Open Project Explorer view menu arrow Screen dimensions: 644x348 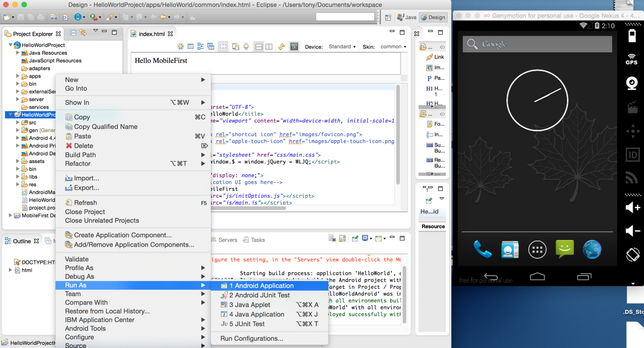(x=95, y=31)
